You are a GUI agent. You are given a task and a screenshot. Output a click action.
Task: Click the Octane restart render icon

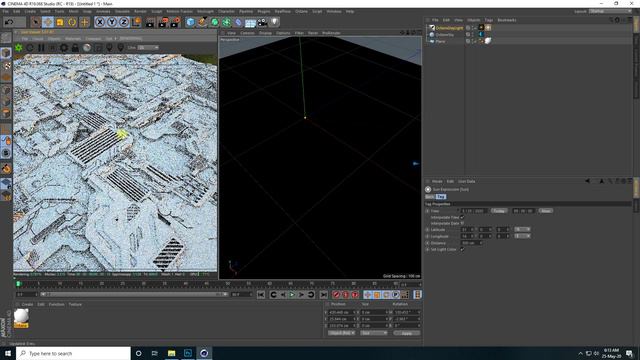coord(30,48)
